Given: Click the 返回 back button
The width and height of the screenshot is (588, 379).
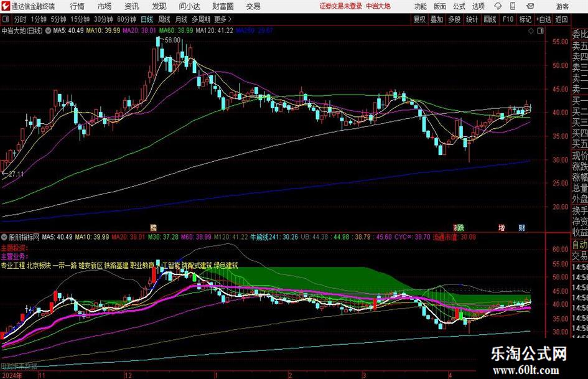Looking at the screenshot, I should point(561,19).
